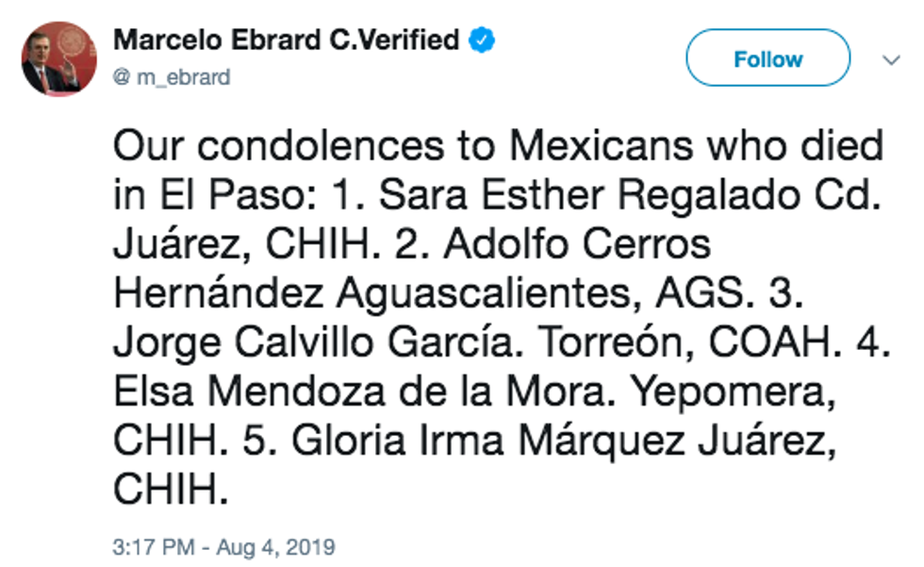This screenshot has height=567, width=924.
Task: Open the 3:17 PM tweet timestamp
Action: click(x=157, y=547)
